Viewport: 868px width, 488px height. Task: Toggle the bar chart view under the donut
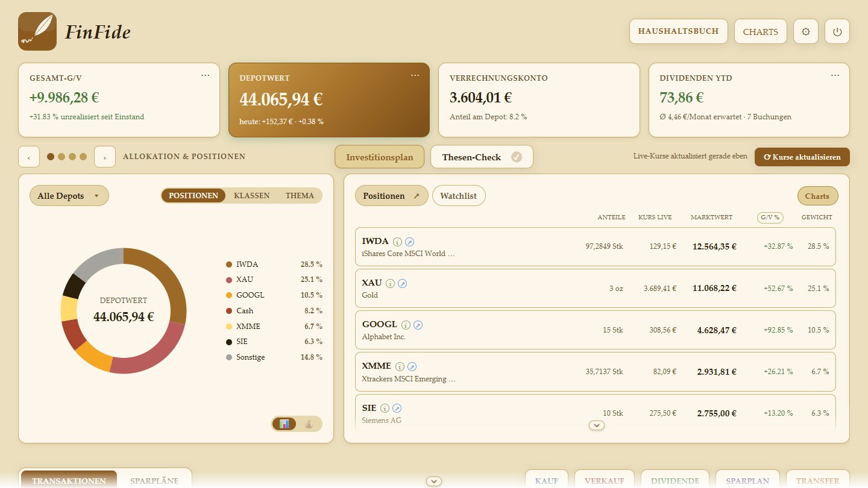[285, 424]
